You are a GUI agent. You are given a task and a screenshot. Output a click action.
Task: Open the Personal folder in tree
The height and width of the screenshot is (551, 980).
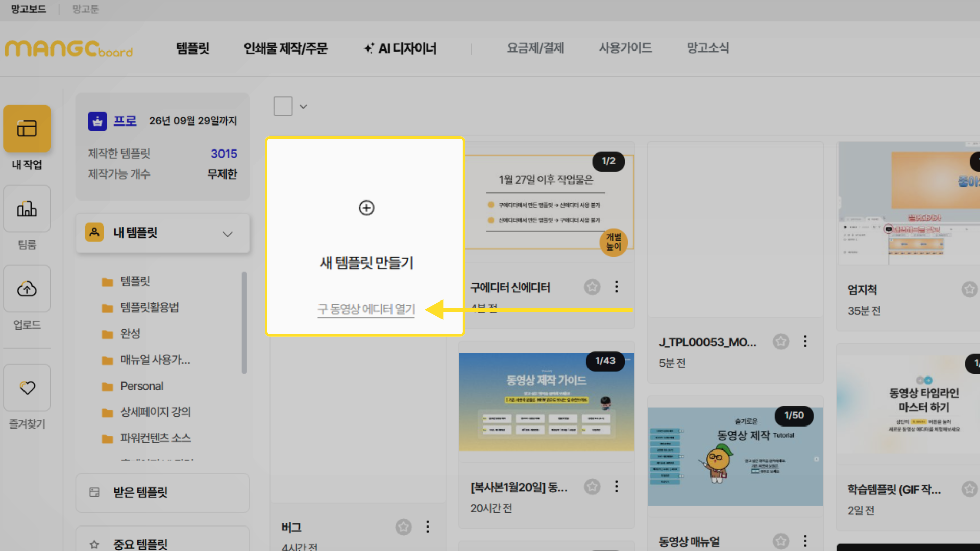[x=141, y=386]
